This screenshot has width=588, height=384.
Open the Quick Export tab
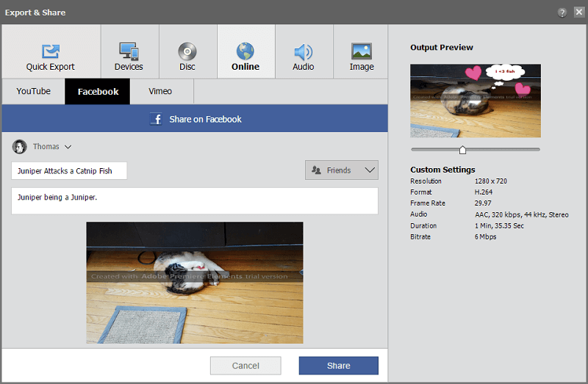pos(51,51)
